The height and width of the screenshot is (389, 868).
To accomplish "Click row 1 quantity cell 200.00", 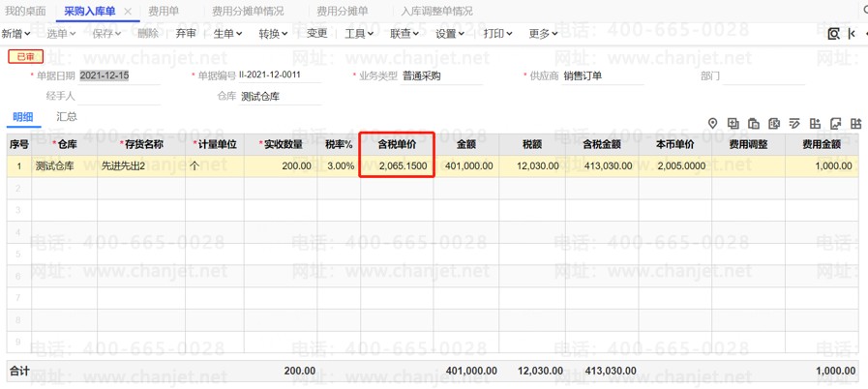I will pyautogui.click(x=281, y=166).
